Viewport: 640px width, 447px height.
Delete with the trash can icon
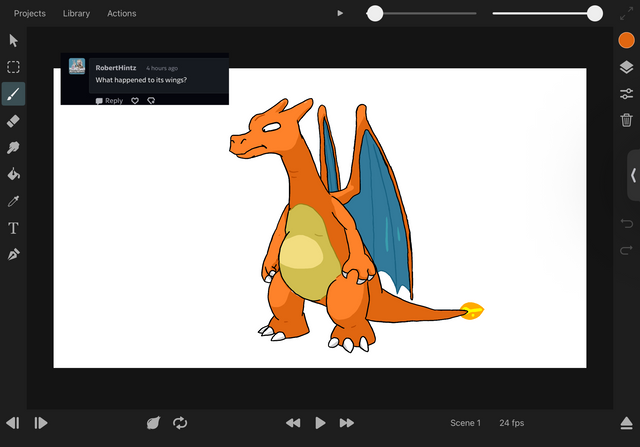(x=626, y=120)
